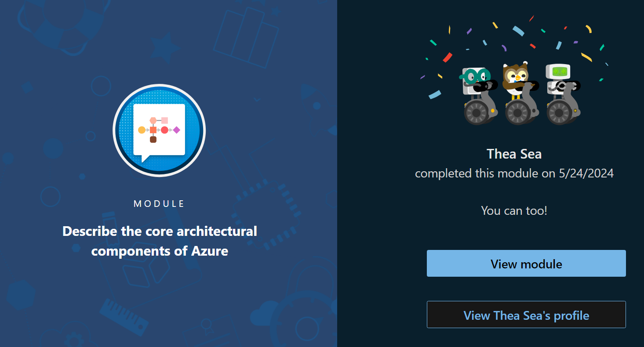Click the award ribbon doodle at bottom

(x=207, y=325)
